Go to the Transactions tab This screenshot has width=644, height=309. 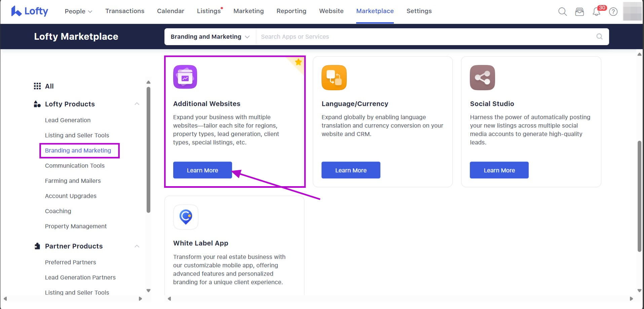pyautogui.click(x=125, y=11)
